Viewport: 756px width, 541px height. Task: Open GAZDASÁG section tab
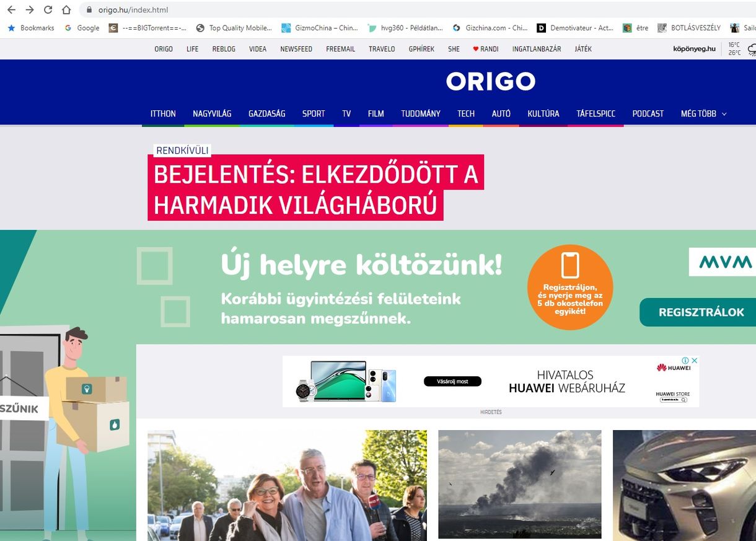pyautogui.click(x=267, y=113)
